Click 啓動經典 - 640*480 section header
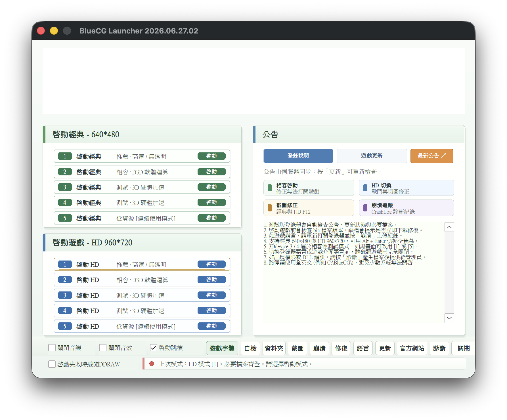 (x=142, y=135)
